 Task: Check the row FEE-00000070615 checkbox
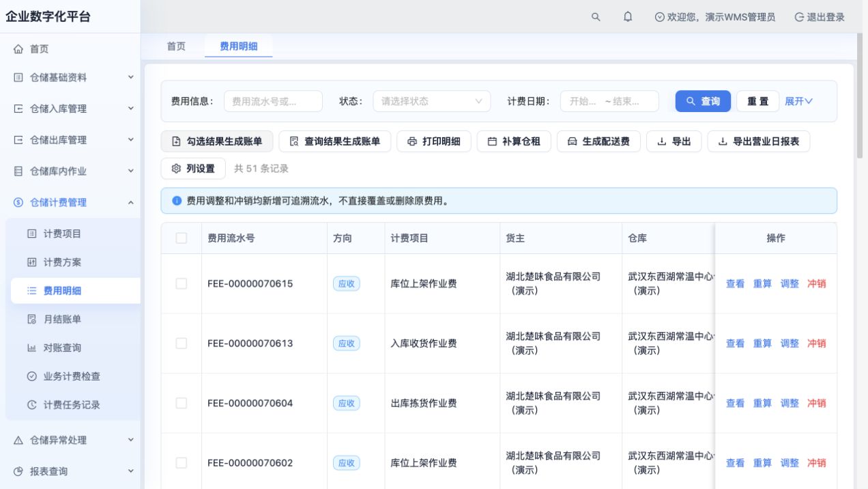point(182,283)
